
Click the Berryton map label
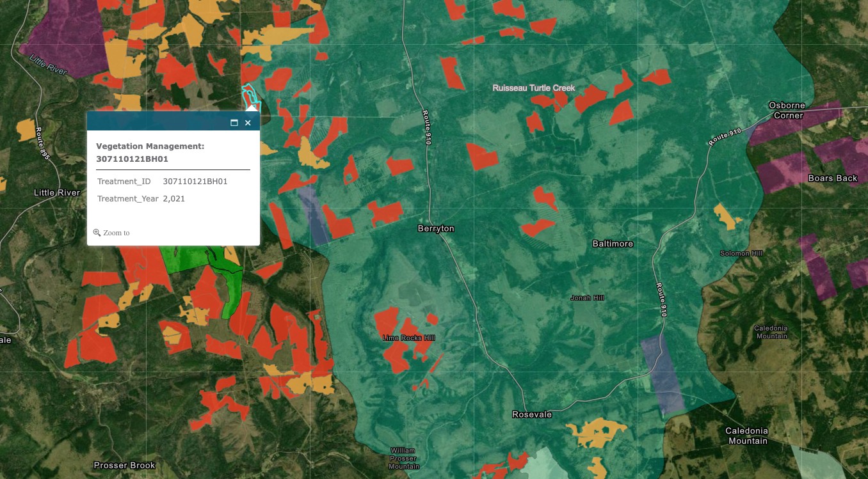[x=436, y=228]
